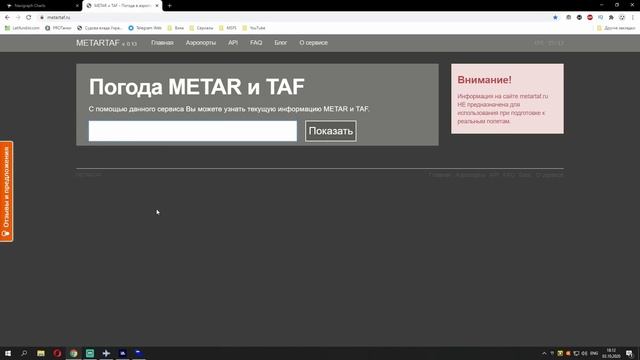Open the red ABP extension icon
This screenshot has height=360, width=640.
590,18
